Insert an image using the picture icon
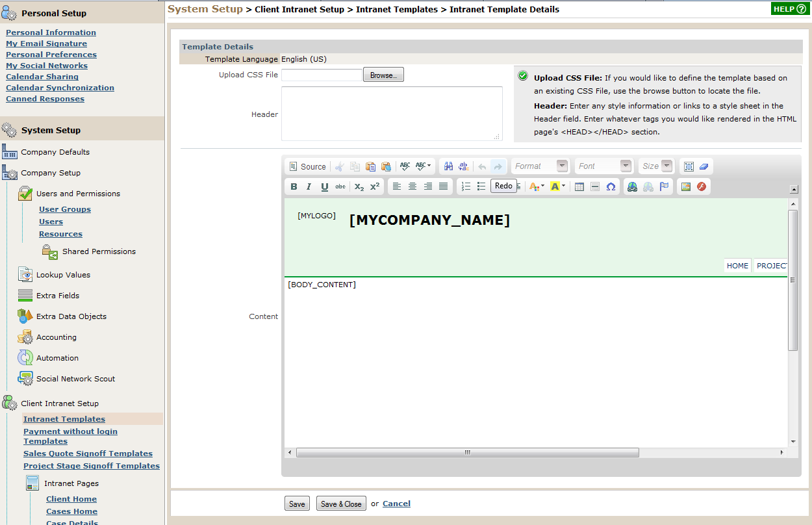This screenshot has height=525, width=812. [x=686, y=186]
